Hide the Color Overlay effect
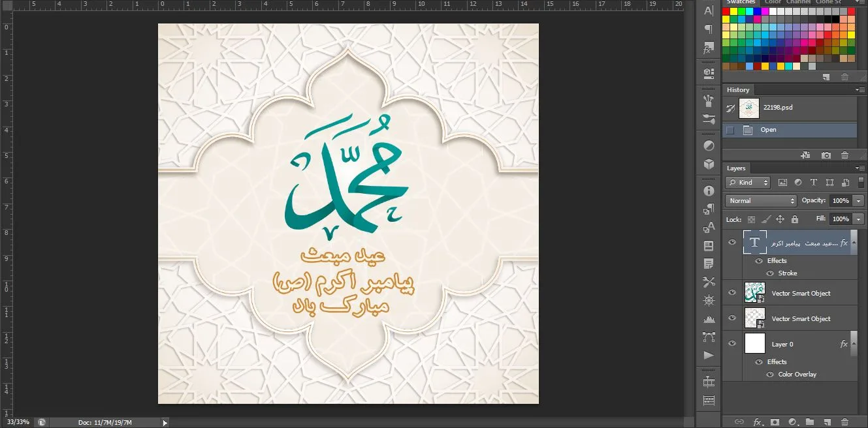This screenshot has width=868, height=428. [770, 374]
